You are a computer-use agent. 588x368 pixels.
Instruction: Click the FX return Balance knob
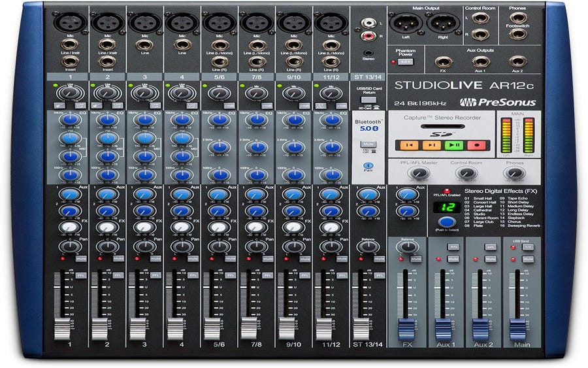click(x=407, y=247)
